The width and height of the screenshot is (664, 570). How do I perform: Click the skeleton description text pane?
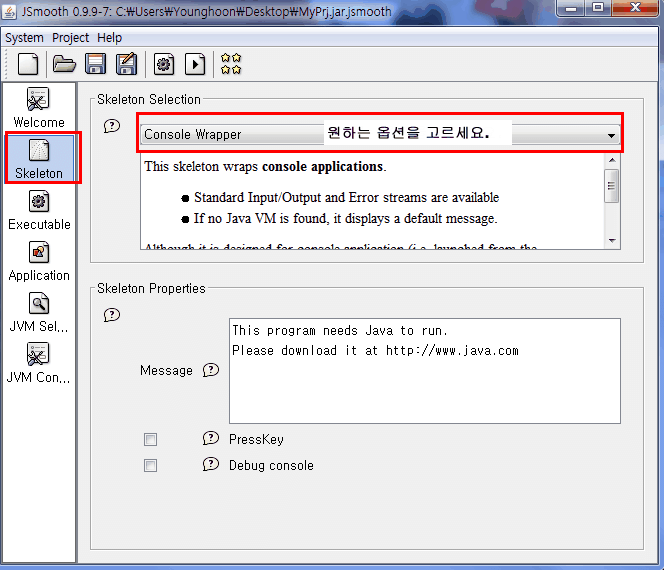373,201
